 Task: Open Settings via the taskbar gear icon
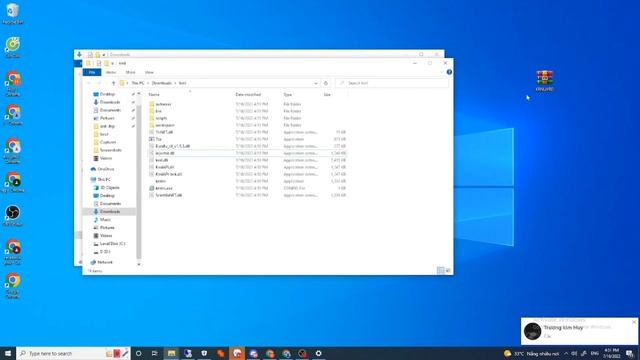318,353
